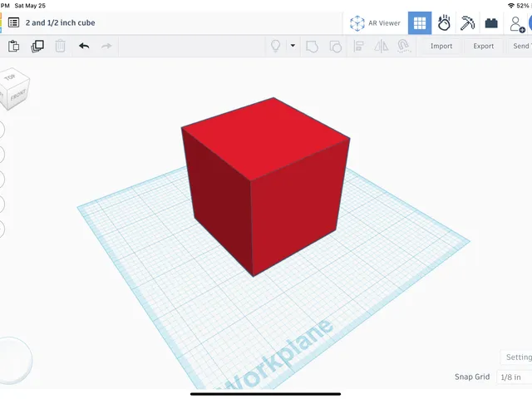Click the Import button

tap(441, 47)
